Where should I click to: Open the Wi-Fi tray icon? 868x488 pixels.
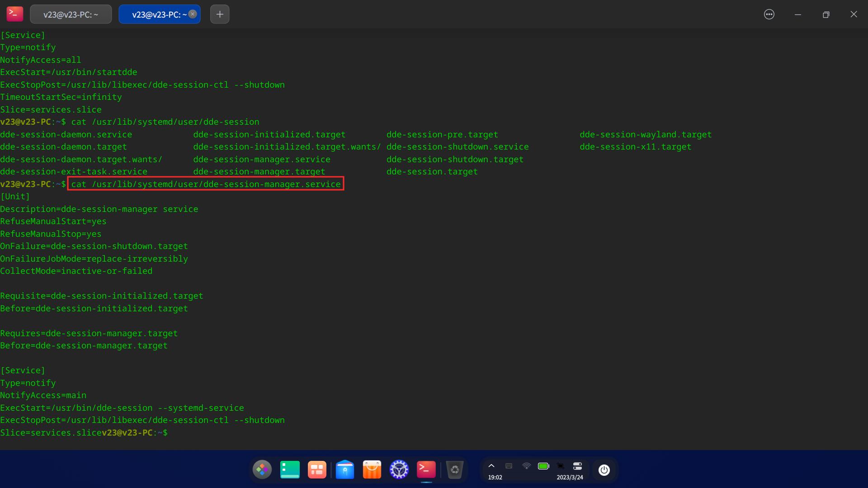click(527, 466)
